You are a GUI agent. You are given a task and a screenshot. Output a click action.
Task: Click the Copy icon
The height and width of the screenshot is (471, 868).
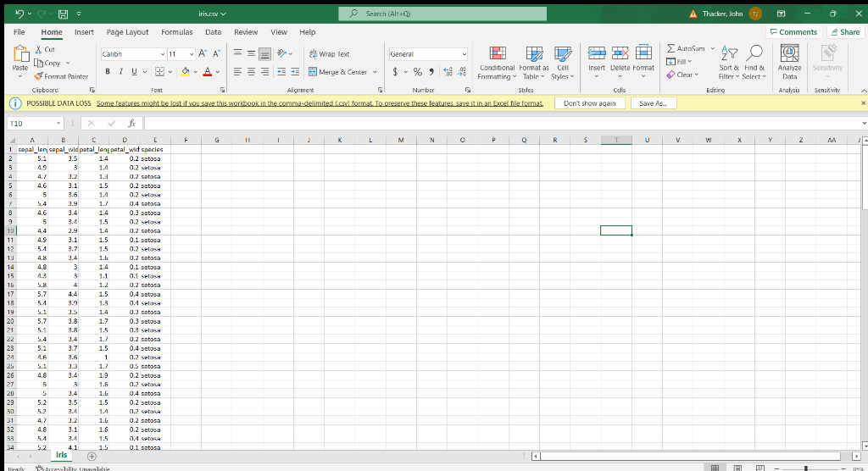39,63
